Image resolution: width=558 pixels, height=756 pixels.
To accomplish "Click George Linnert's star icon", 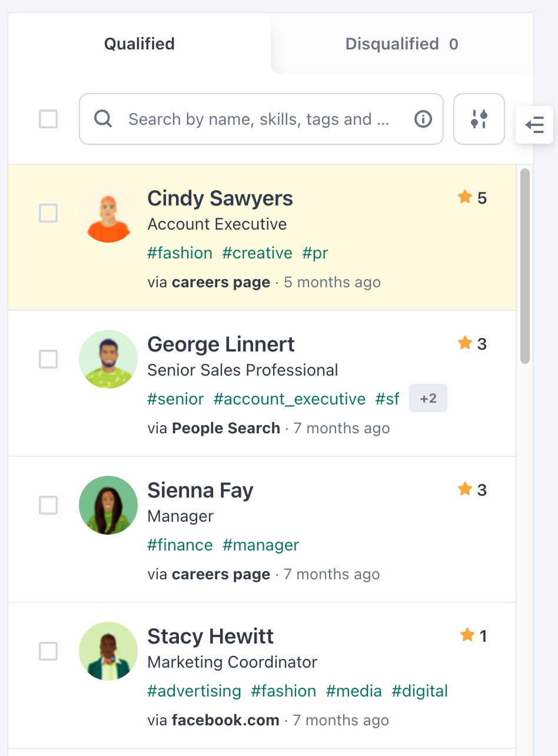I will [466, 343].
